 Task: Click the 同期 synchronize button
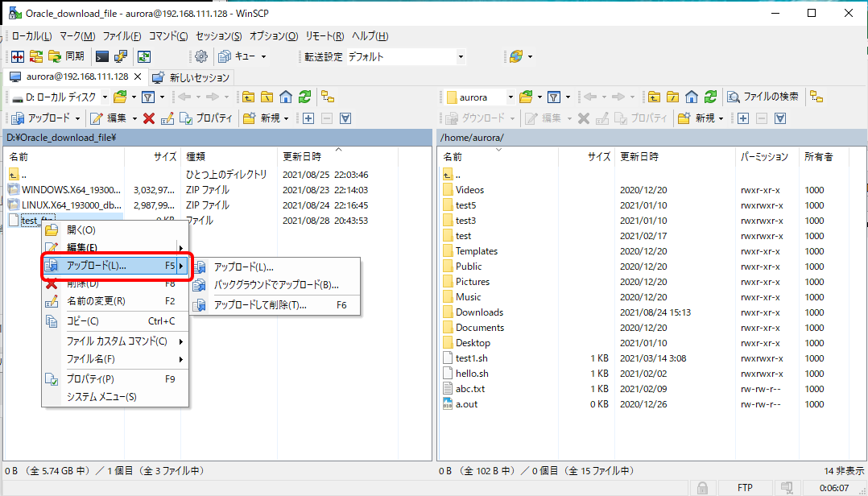pos(66,56)
